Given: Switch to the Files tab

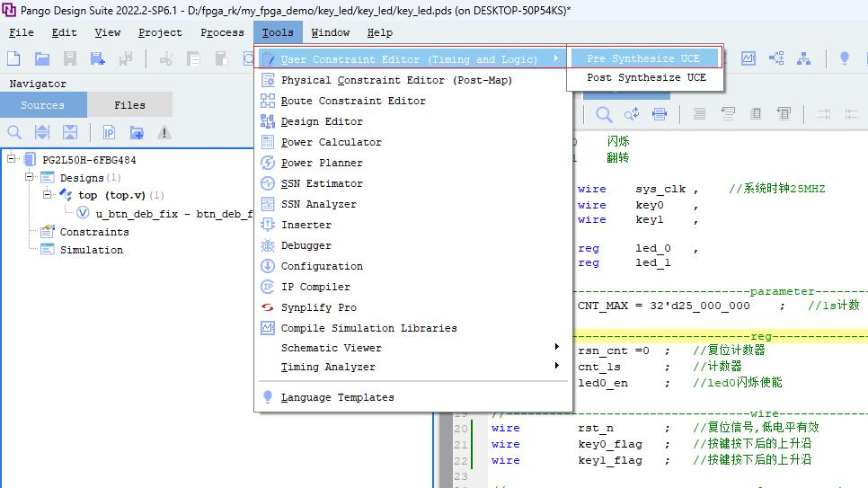Looking at the screenshot, I should tap(129, 105).
